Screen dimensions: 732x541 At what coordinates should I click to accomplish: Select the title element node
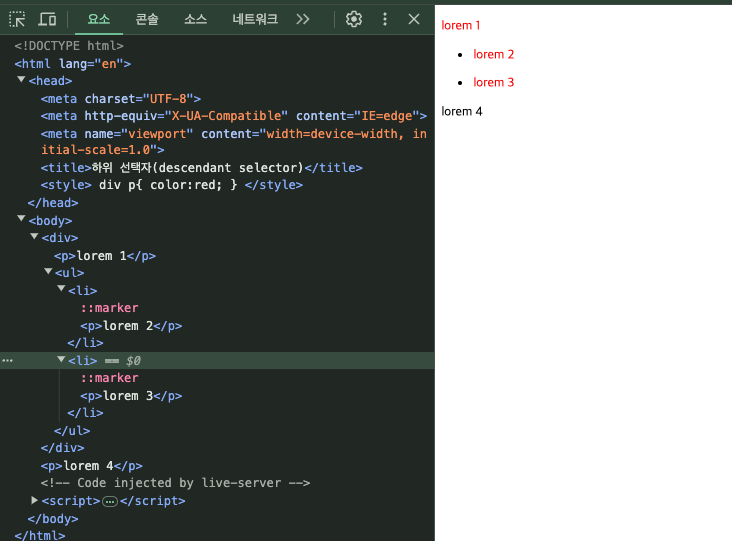[x=201, y=168]
